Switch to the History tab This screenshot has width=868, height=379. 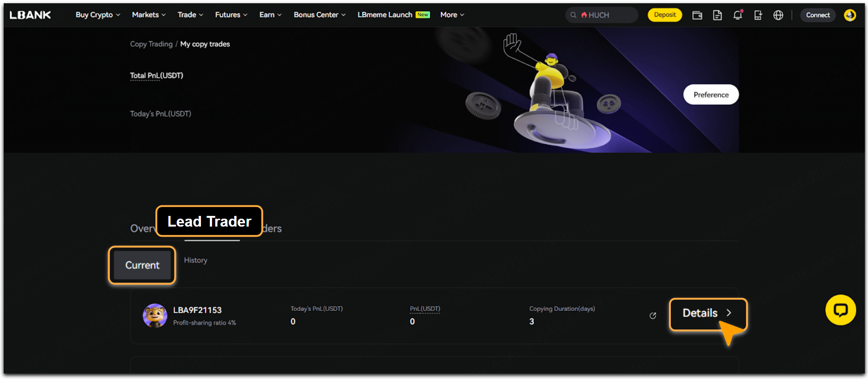(195, 260)
